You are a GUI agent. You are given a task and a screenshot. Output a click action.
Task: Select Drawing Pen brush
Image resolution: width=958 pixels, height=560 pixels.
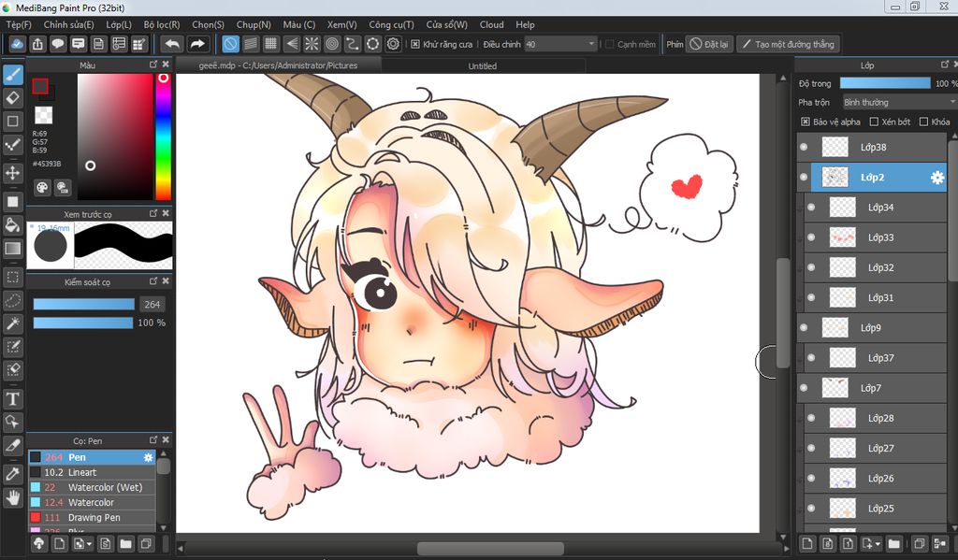coord(92,517)
